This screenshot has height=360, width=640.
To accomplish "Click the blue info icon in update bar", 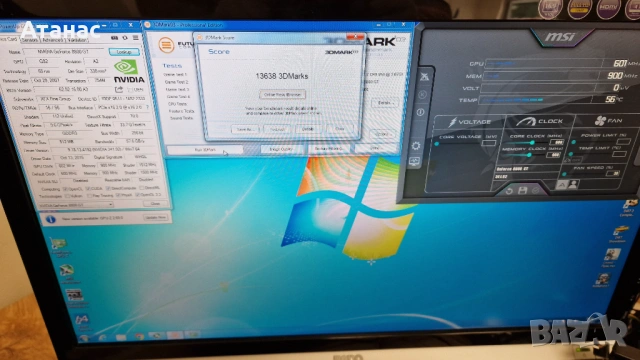I will pyautogui.click(x=51, y=219).
